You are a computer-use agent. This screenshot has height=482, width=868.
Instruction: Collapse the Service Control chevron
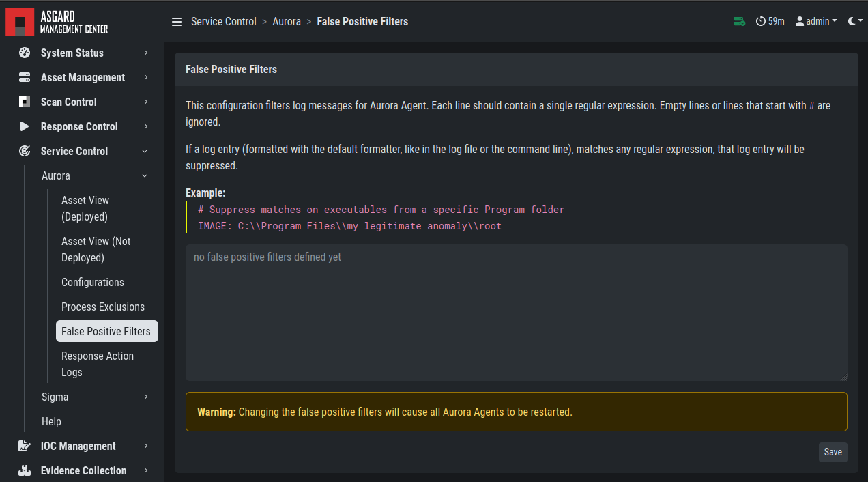[x=144, y=151]
